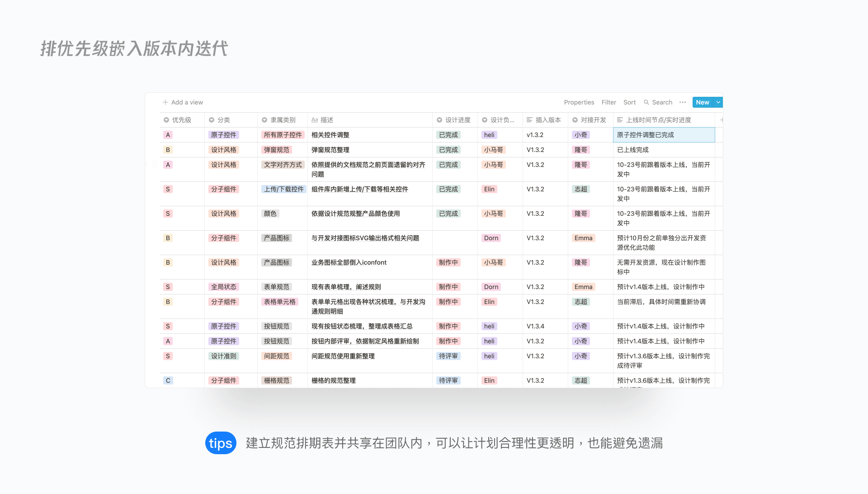The height and width of the screenshot is (494, 868).
Task: Click the 描述 column text-type icon
Action: coord(315,120)
